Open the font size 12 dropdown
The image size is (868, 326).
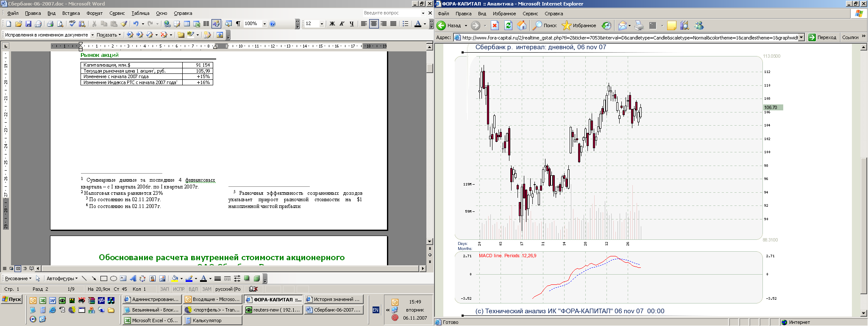322,24
